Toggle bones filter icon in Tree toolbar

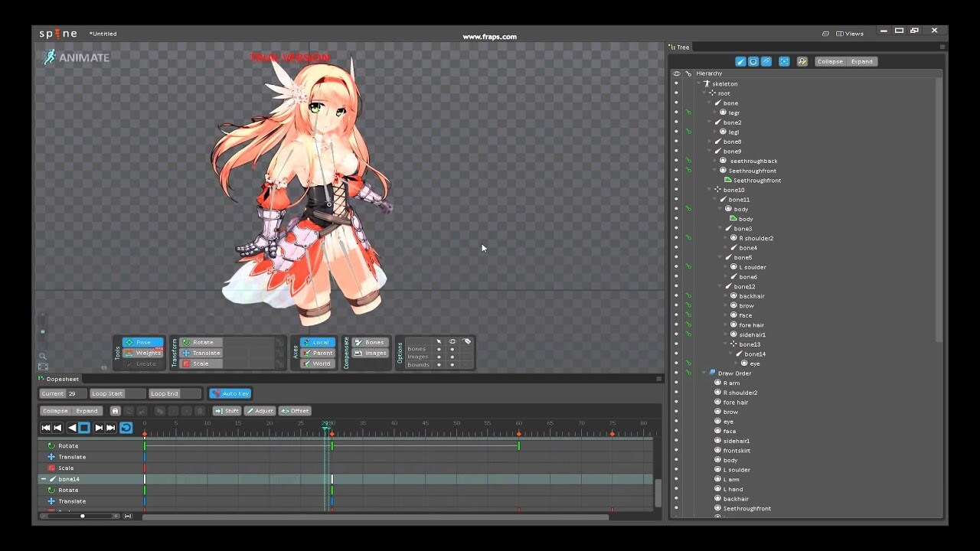click(x=740, y=61)
